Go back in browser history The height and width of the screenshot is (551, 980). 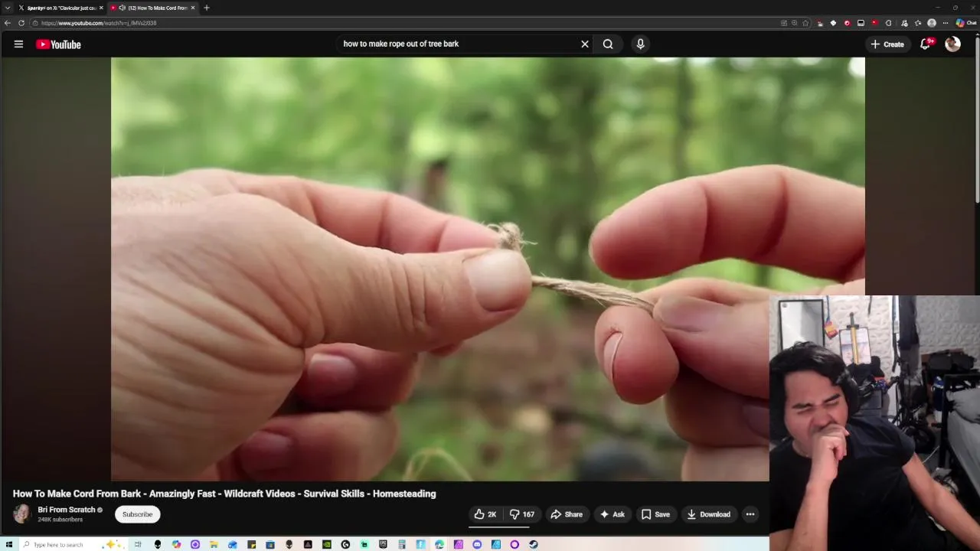8,23
